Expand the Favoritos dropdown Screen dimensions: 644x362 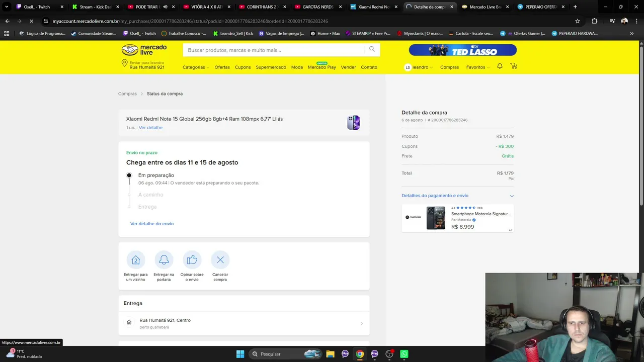pyautogui.click(x=478, y=67)
